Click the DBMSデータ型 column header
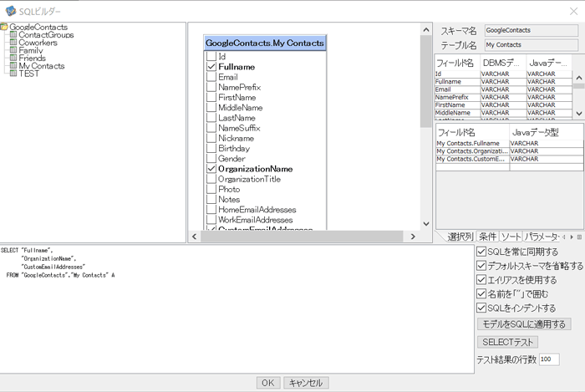585x392 pixels. click(503, 63)
